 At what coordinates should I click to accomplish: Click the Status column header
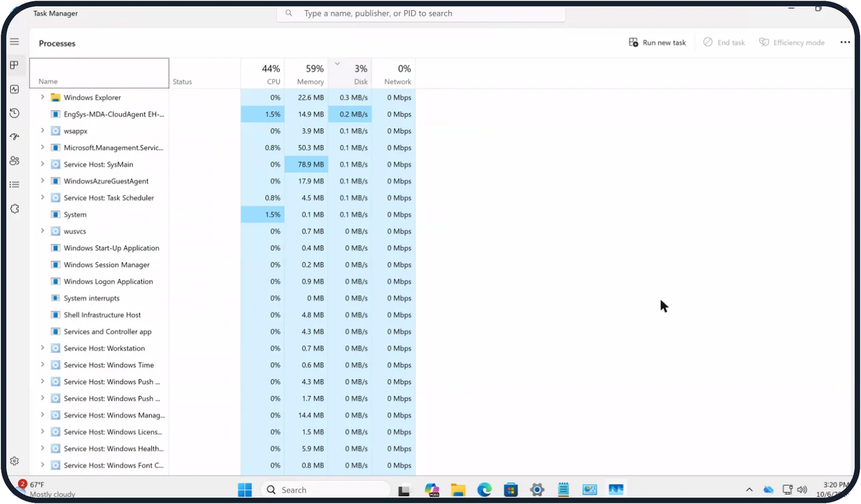click(205, 73)
